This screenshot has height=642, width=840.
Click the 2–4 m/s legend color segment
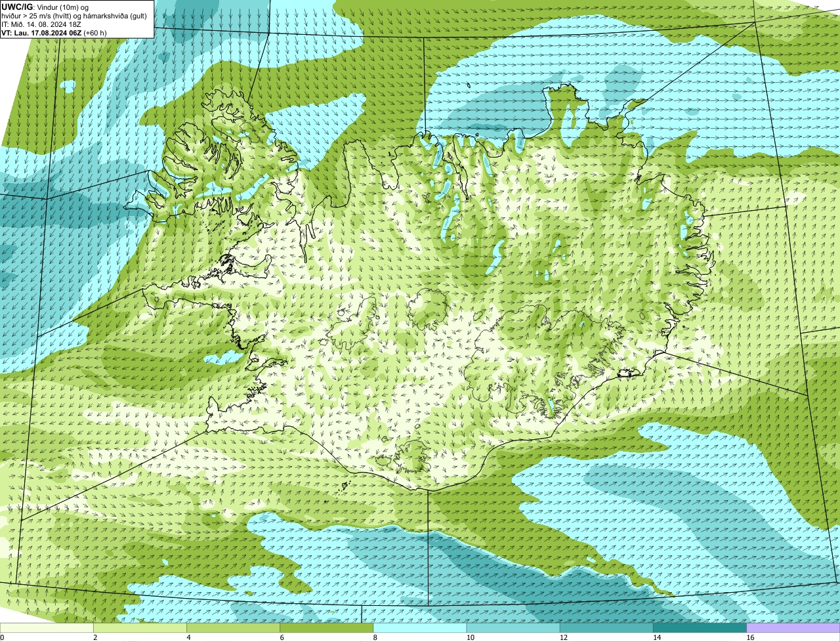[x=140, y=628]
